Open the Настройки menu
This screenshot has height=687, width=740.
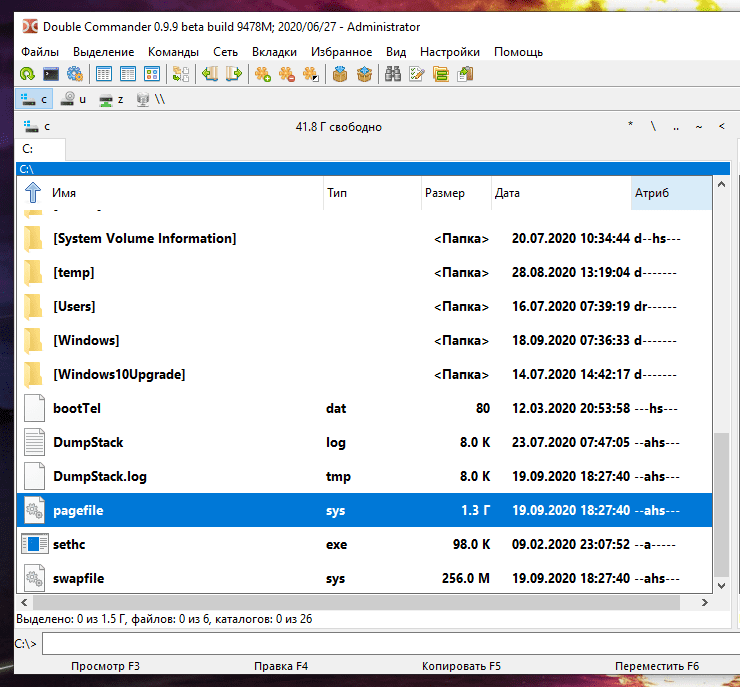[x=450, y=52]
